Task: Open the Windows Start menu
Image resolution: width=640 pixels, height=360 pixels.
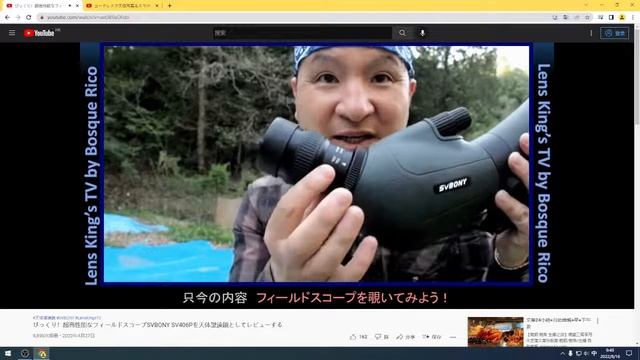Action: point(8,353)
